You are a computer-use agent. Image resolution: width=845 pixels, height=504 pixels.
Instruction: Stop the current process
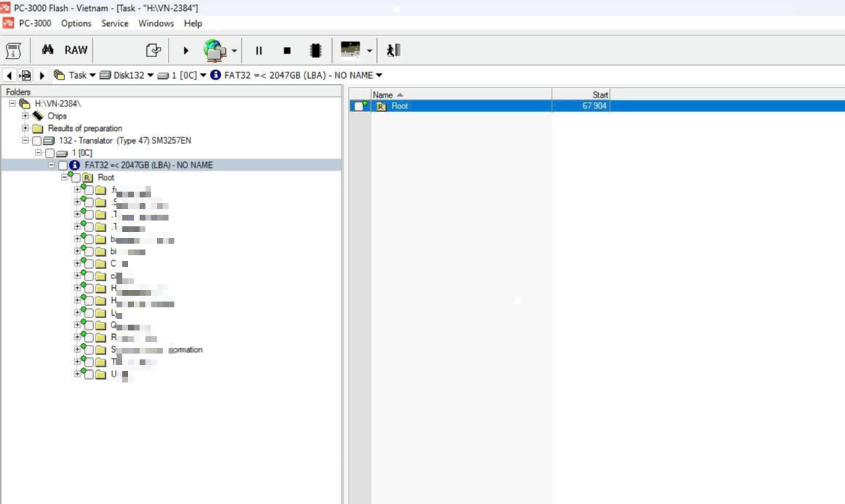point(287,51)
